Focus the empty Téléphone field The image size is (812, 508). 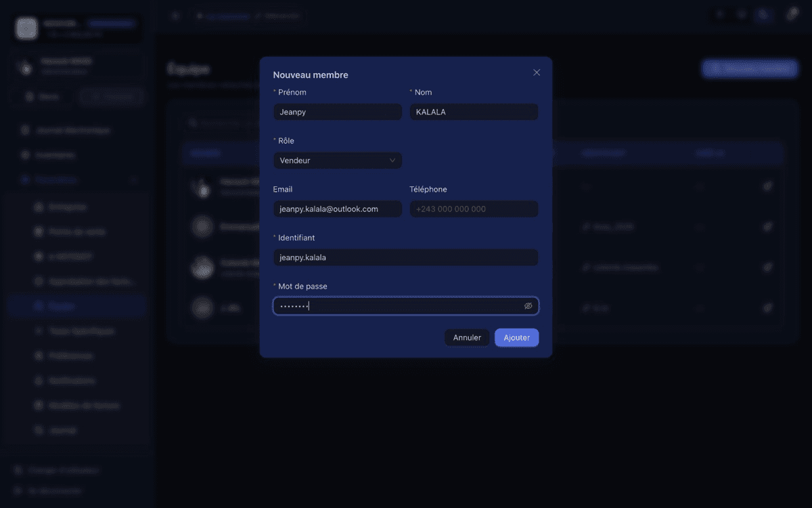click(474, 209)
